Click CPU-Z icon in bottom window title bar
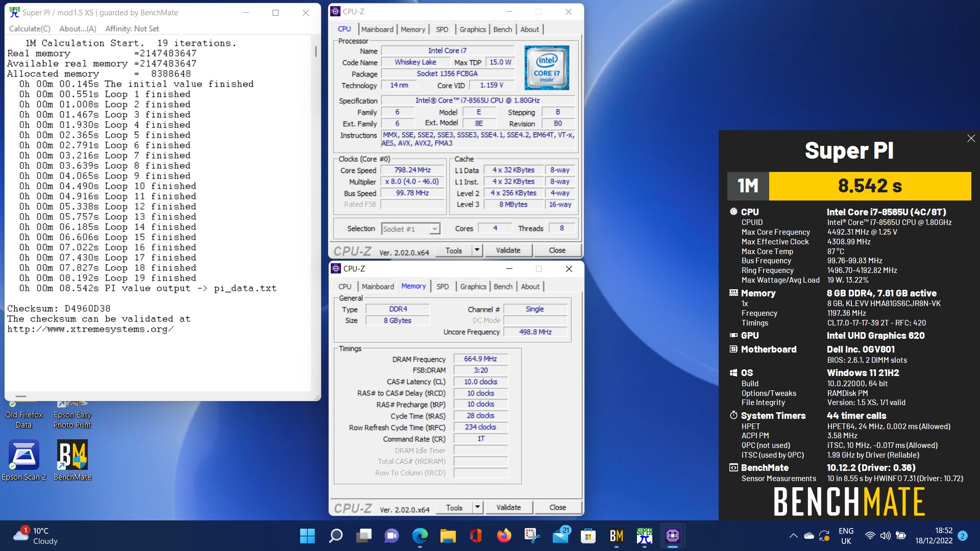 335,268
